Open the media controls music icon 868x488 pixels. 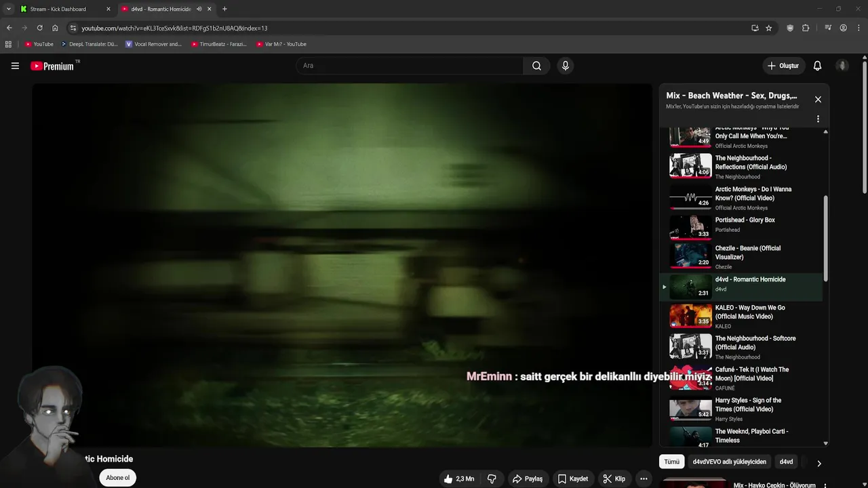828,28
